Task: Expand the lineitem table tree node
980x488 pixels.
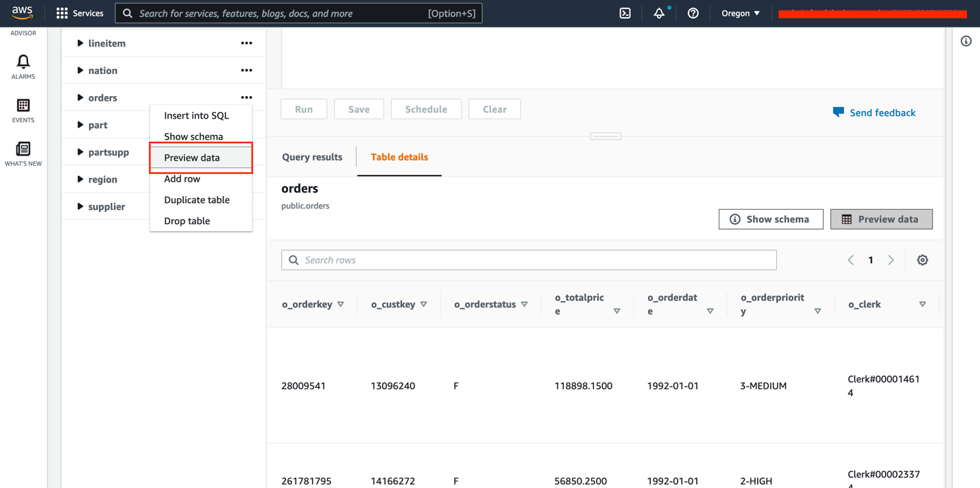Action: [80, 43]
